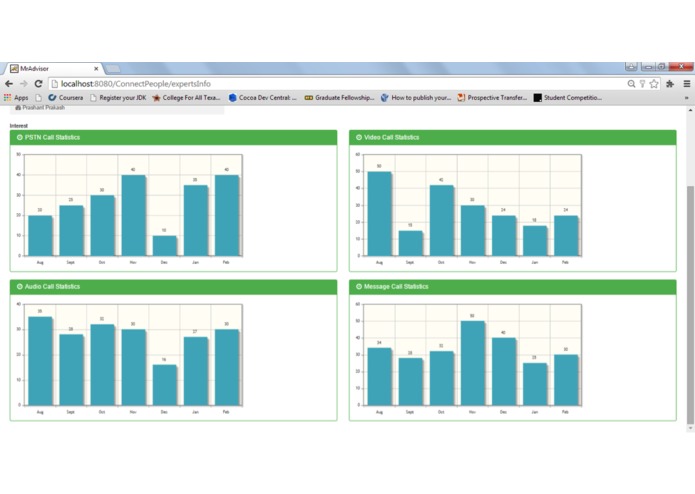Click Message Call Statistics header icon
Screen dimensions: 695x494
point(359,287)
